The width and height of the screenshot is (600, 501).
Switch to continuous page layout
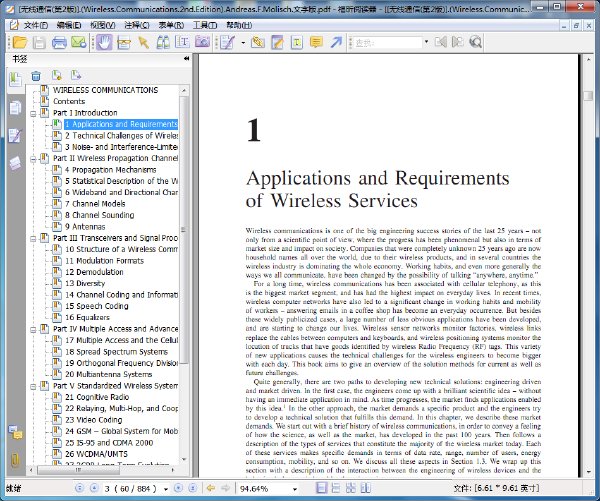[x=336, y=488]
